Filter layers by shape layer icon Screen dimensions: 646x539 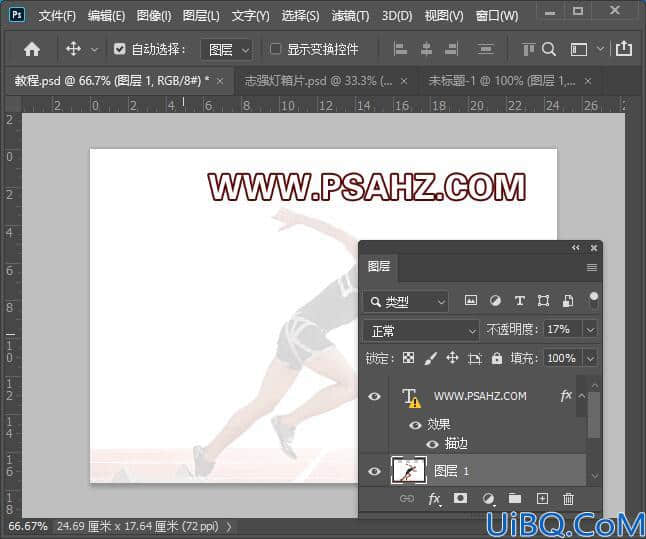point(543,301)
